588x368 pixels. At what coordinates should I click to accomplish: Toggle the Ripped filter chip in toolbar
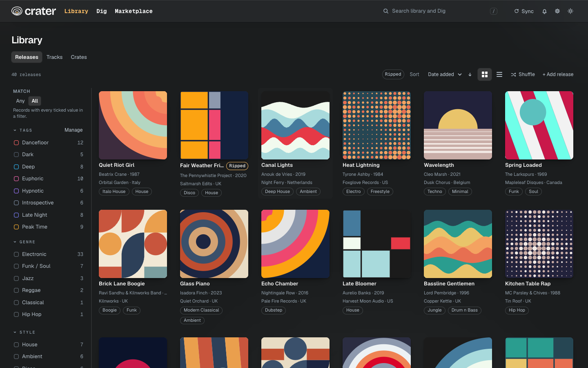click(393, 74)
